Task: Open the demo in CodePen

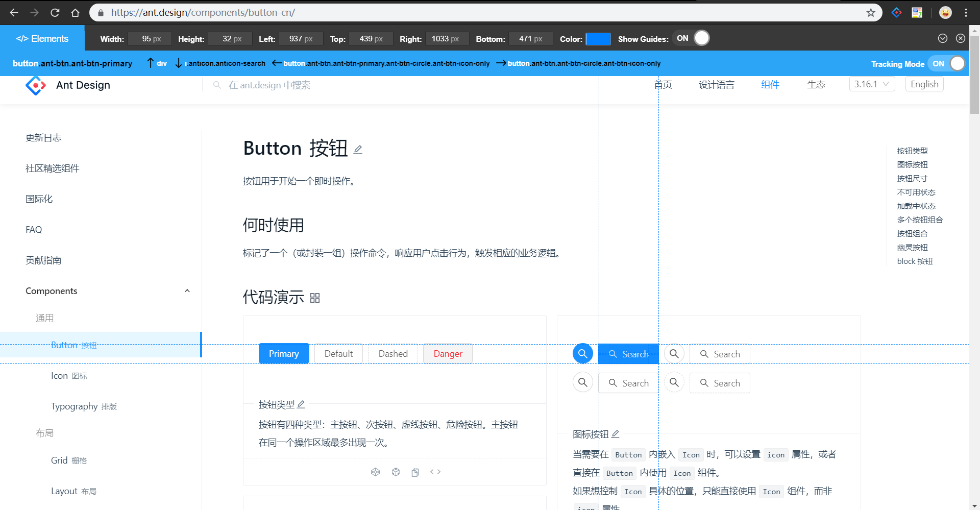Action: point(375,472)
